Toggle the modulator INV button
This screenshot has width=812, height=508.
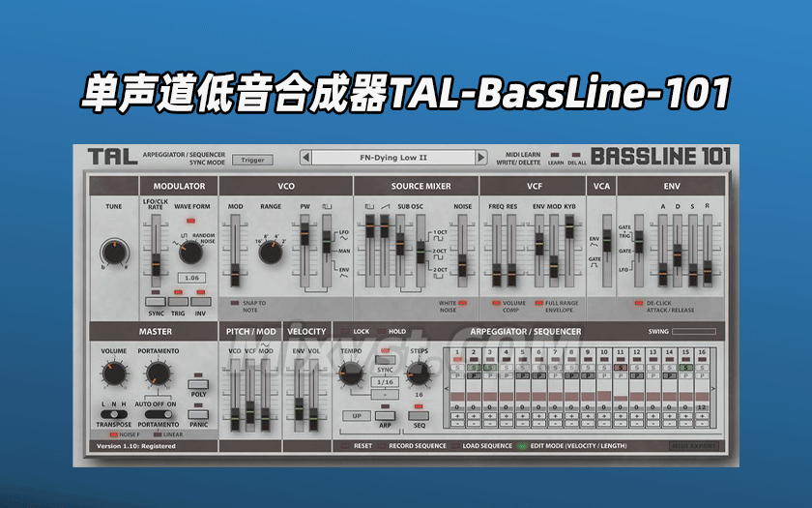[x=201, y=302]
